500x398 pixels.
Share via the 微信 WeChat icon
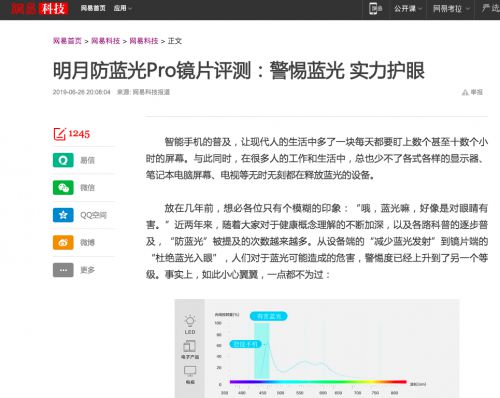pos(63,188)
